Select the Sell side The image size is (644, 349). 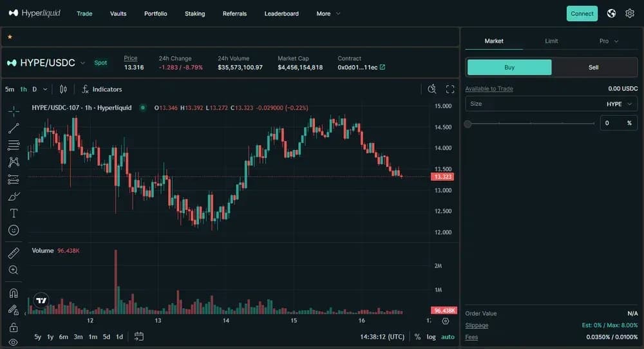click(594, 68)
